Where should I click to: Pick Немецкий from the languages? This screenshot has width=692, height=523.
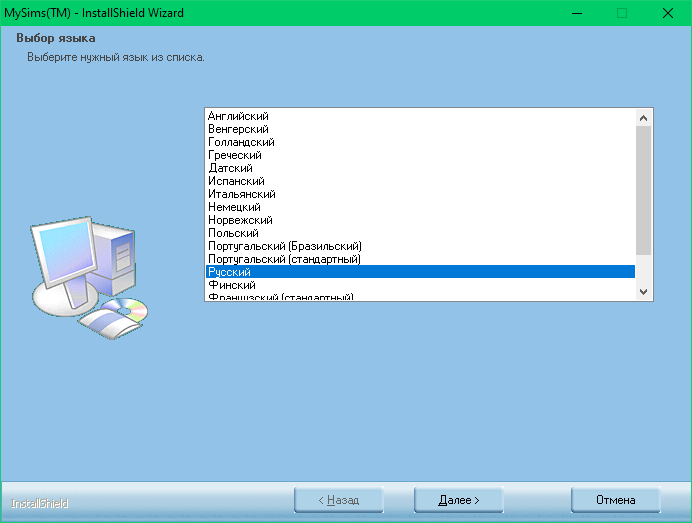click(420, 207)
